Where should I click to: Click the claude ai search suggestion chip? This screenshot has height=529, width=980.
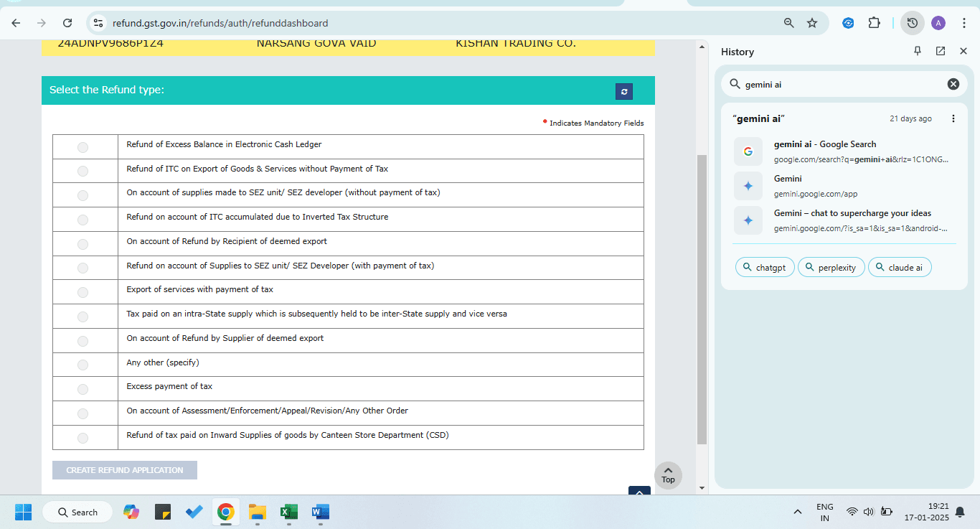[x=900, y=267]
